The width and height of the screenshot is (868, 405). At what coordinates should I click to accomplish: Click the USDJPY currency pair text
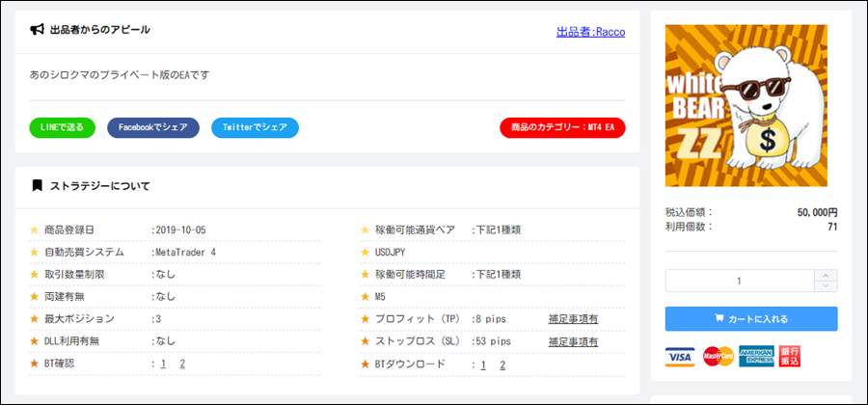click(x=391, y=253)
